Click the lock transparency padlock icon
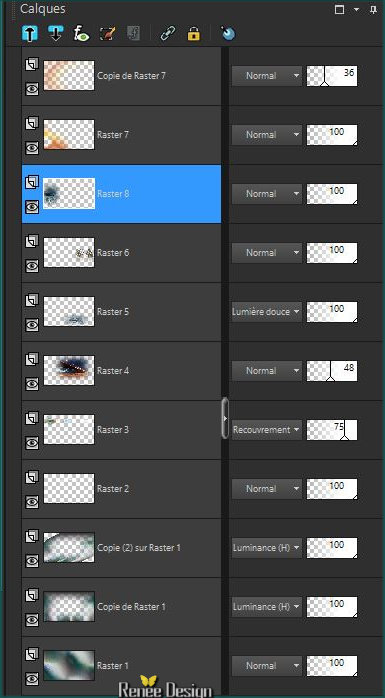 click(x=194, y=34)
